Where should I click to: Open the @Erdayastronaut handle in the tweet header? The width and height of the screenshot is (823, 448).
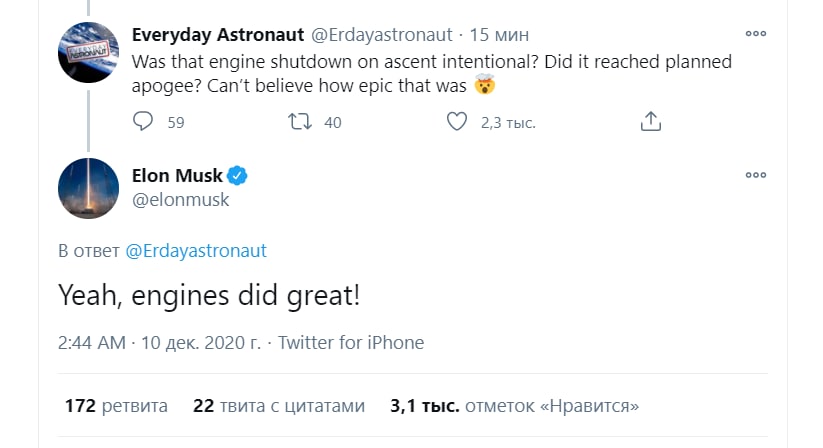[x=382, y=35]
